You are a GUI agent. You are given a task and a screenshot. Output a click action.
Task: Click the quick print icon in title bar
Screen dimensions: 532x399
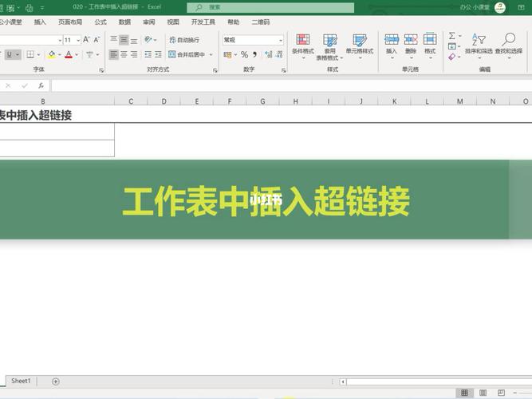pos(30,7)
